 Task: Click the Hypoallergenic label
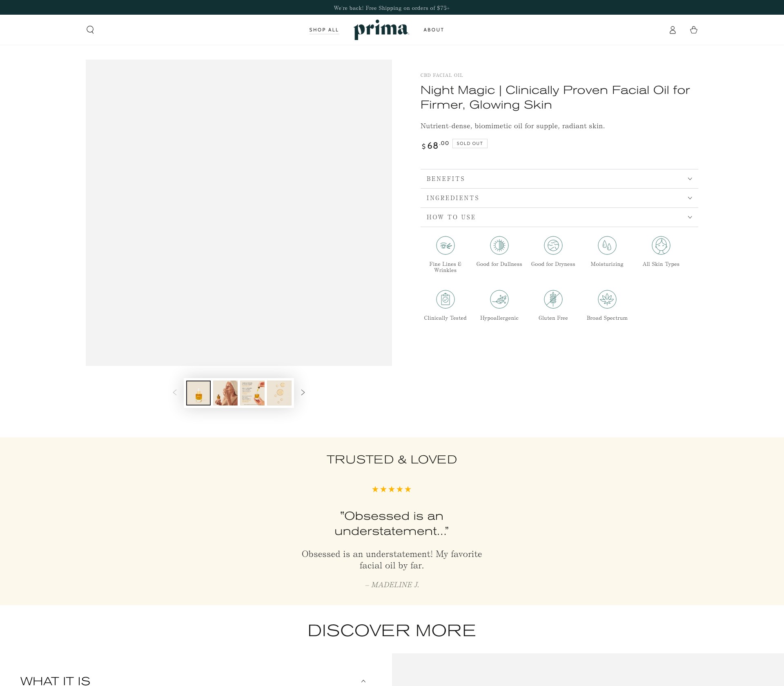point(499,318)
